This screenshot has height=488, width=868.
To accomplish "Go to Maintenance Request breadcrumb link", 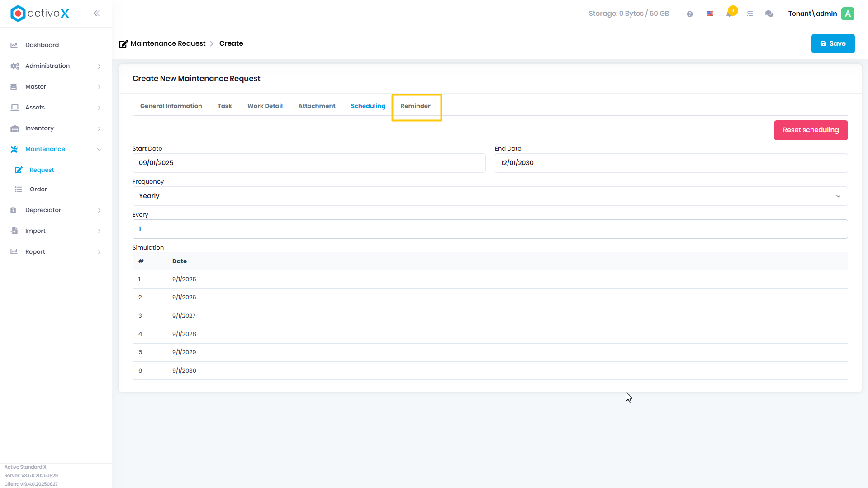I will 168,43.
